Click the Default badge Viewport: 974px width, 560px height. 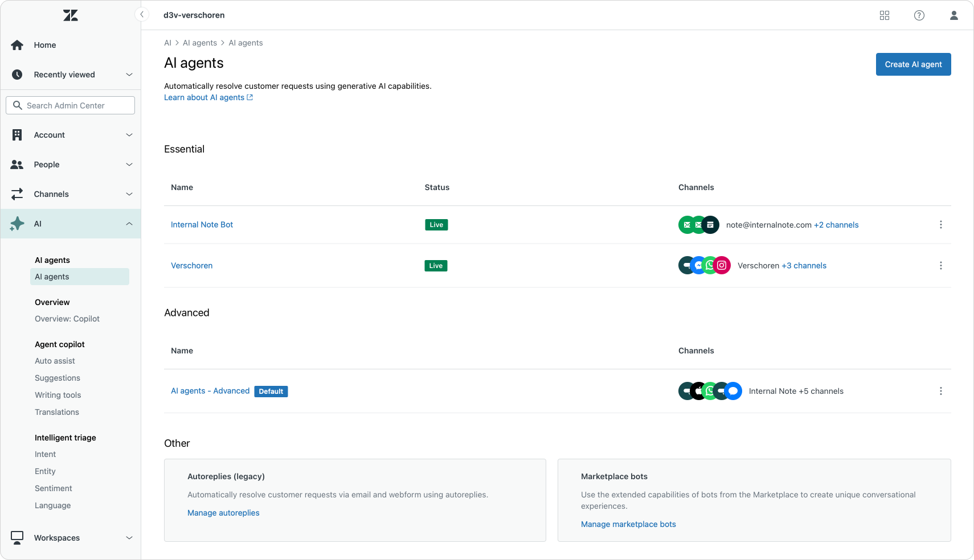271,392
